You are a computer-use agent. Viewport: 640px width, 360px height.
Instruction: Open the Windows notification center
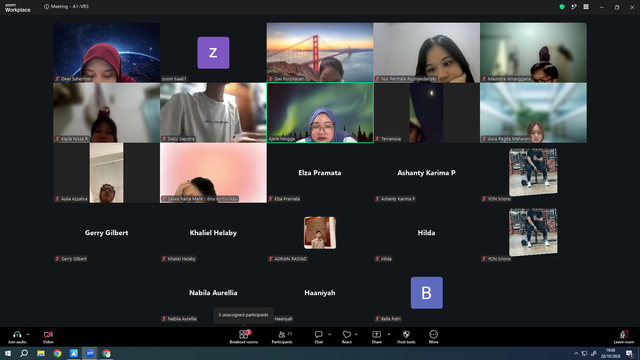[x=629, y=353]
